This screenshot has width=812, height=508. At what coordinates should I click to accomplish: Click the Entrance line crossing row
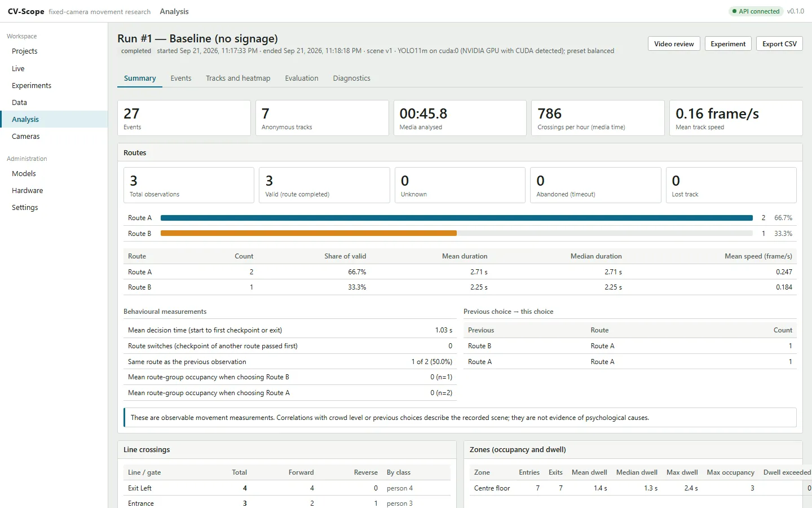click(x=287, y=503)
